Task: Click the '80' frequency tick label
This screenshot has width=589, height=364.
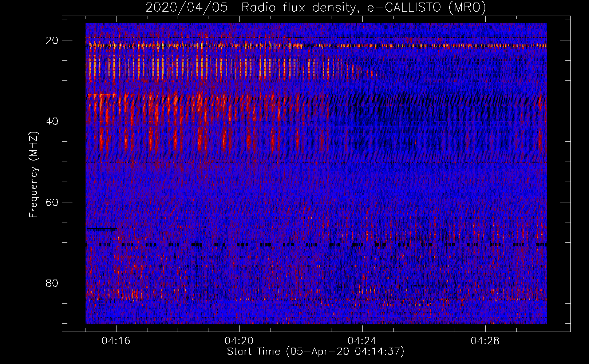Action: tap(52, 283)
